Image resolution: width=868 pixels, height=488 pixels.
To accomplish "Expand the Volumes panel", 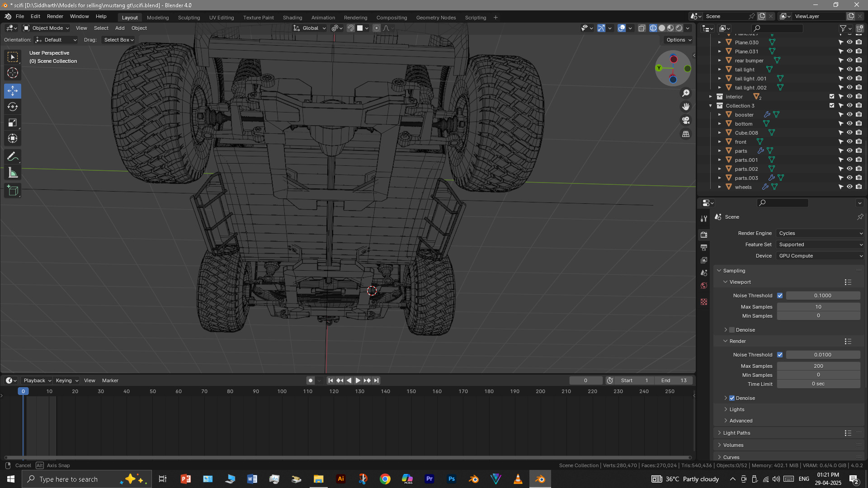I will [x=733, y=445].
